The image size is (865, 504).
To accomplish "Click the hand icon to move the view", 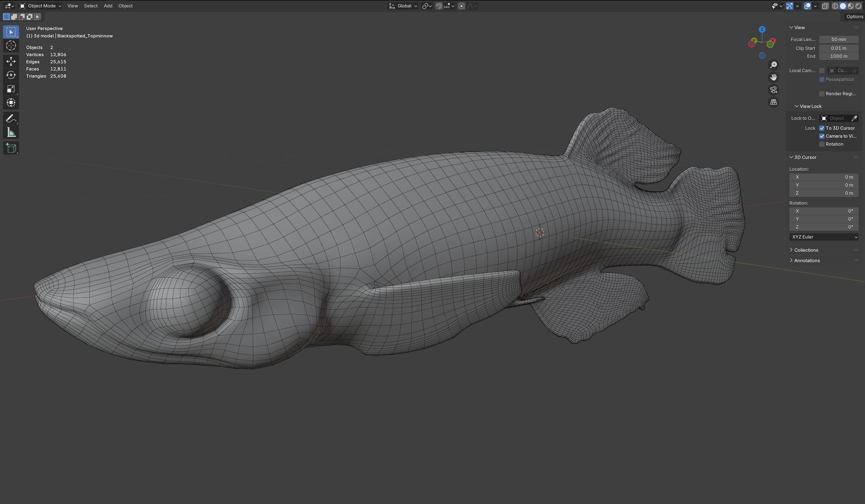I will tap(773, 77).
